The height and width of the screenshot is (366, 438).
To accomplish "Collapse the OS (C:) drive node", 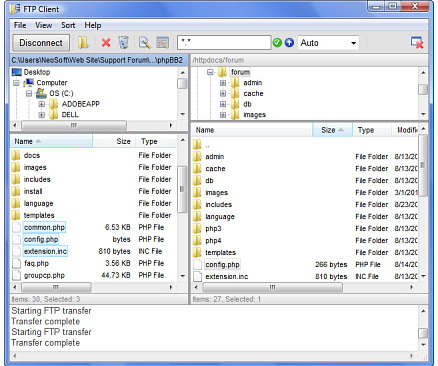I will [x=29, y=93].
